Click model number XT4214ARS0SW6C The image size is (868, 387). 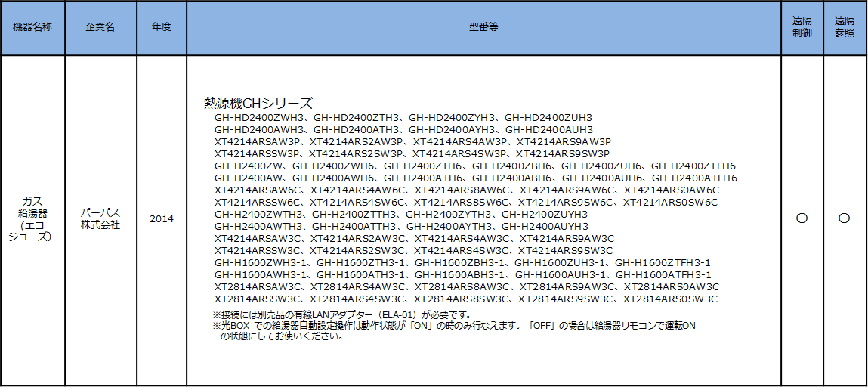(x=670, y=202)
